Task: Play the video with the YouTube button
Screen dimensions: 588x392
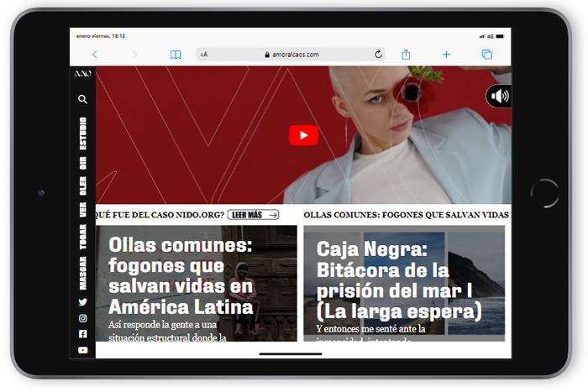Action: (303, 135)
